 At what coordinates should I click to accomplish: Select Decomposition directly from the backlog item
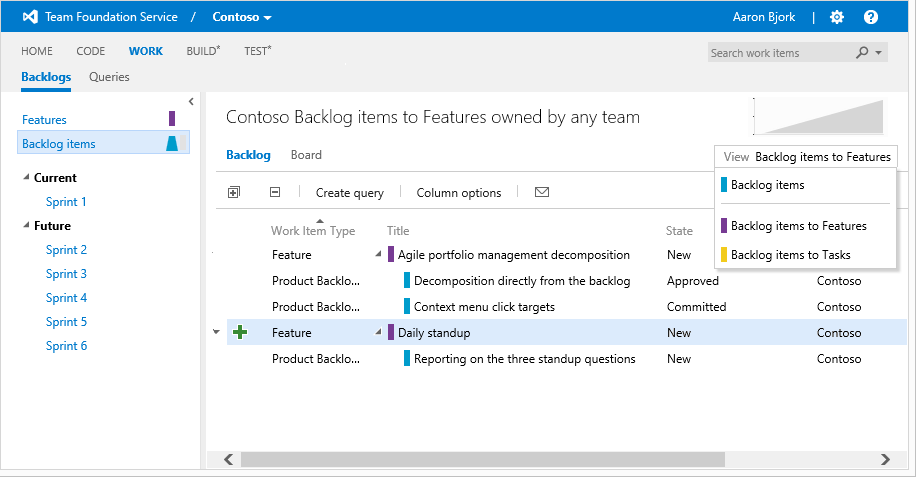tap(522, 281)
